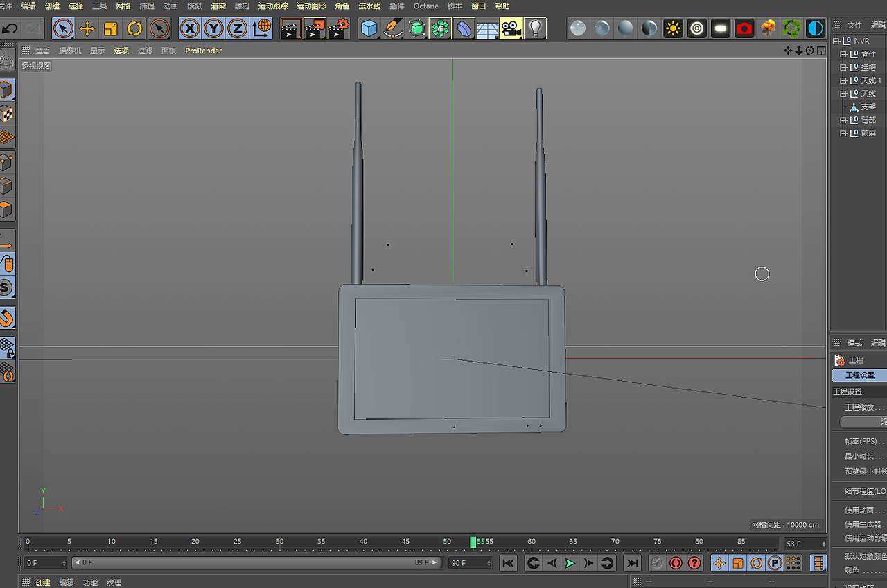Expand the 挂槽 object group
Image resolution: width=887 pixels, height=588 pixels.
(x=843, y=67)
